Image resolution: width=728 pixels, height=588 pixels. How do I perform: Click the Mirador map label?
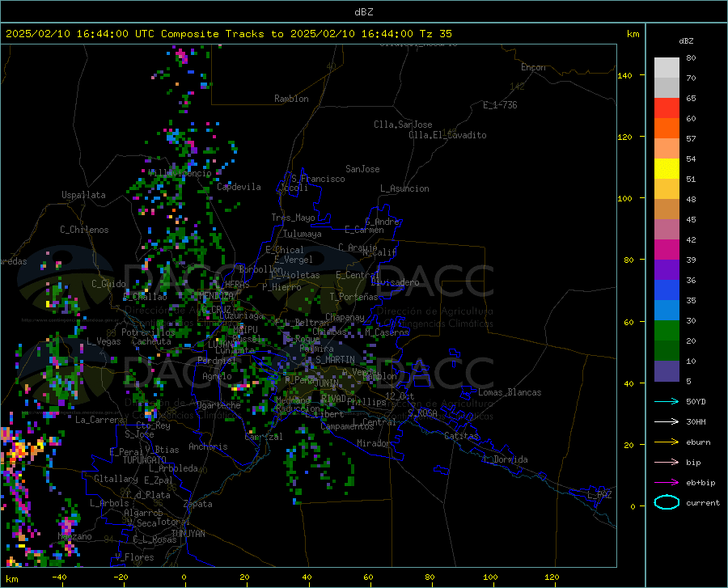coord(374,444)
